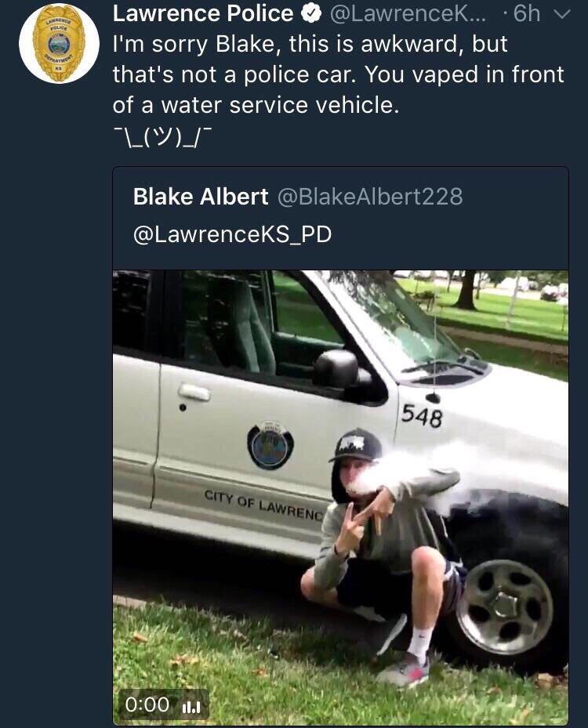588x728 pixels.
Task: Click the 548 number on the vehicle
Action: click(x=422, y=415)
